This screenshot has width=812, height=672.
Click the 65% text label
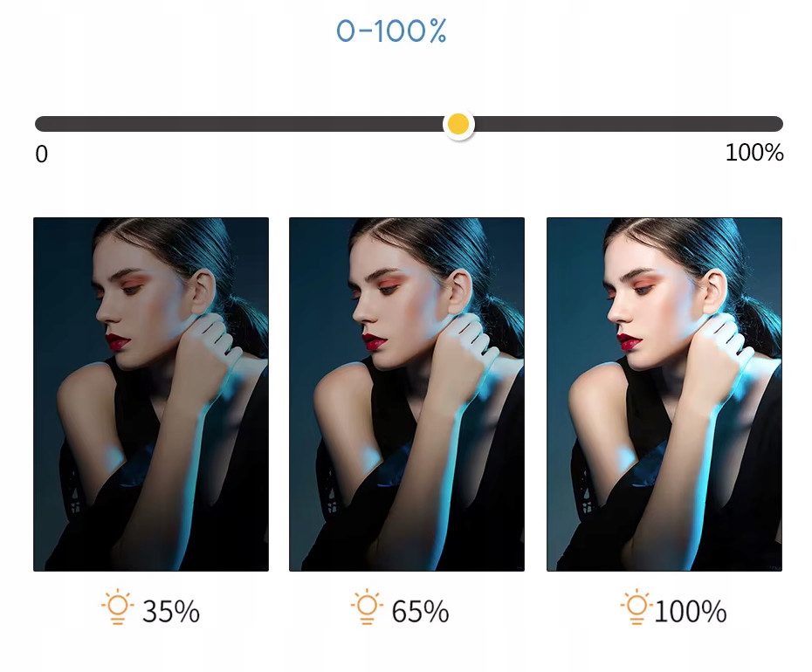tap(420, 612)
